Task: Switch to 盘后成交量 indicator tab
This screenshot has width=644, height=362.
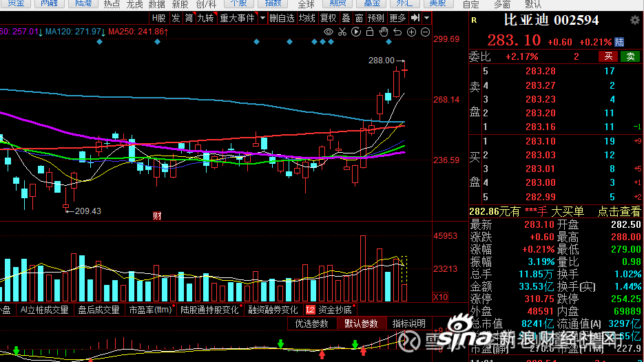Action: pos(98,310)
